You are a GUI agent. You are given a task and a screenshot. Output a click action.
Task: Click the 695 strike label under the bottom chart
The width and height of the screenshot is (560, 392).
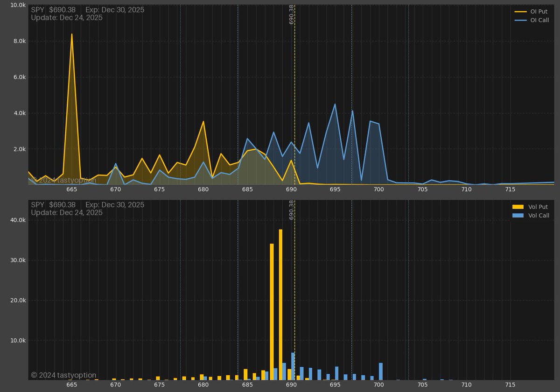(x=335, y=385)
